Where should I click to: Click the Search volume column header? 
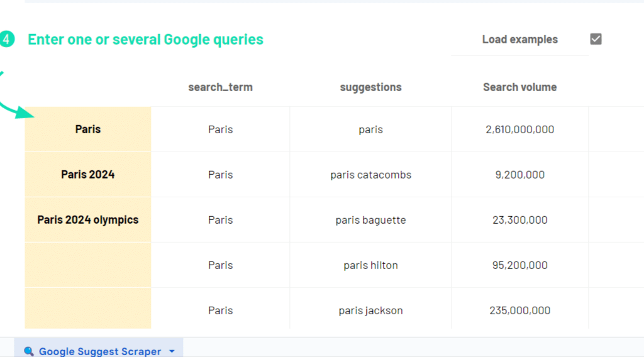pyautogui.click(x=519, y=87)
